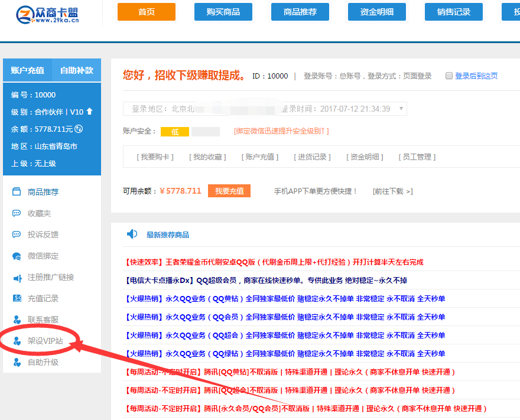Open the 腾讯[QQ超会]不取消版 product

click(290, 390)
